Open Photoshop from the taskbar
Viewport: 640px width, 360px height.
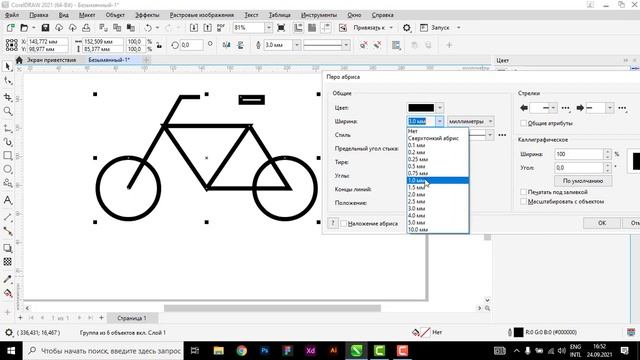[264, 351]
